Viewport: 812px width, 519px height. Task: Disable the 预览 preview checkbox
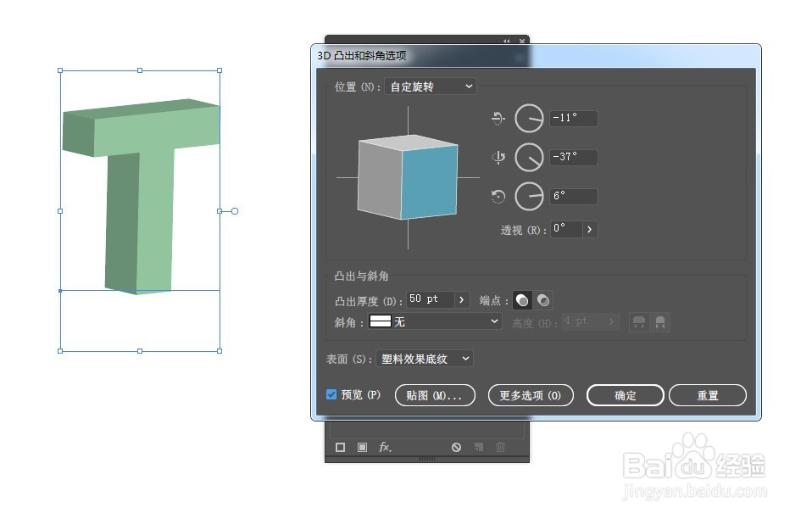coord(331,394)
